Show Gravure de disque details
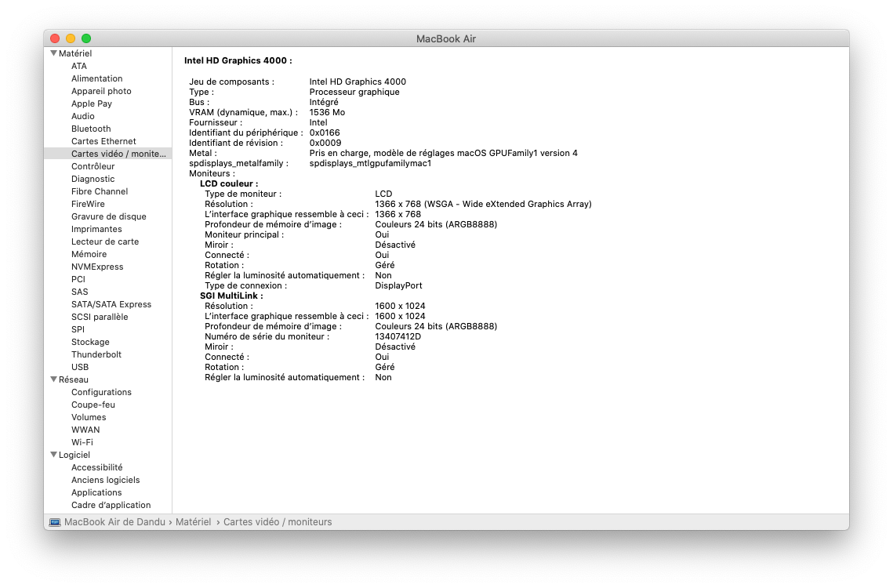The height and width of the screenshot is (588, 893). pos(109,216)
